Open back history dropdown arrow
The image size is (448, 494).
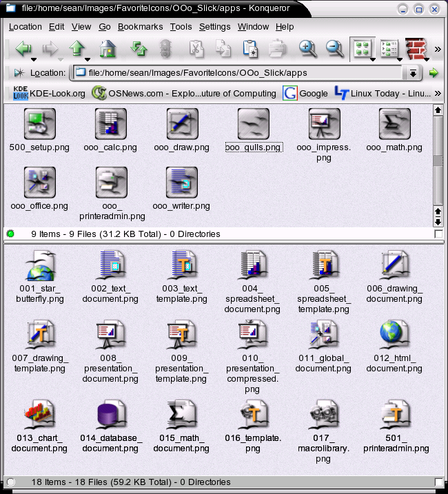(34, 59)
